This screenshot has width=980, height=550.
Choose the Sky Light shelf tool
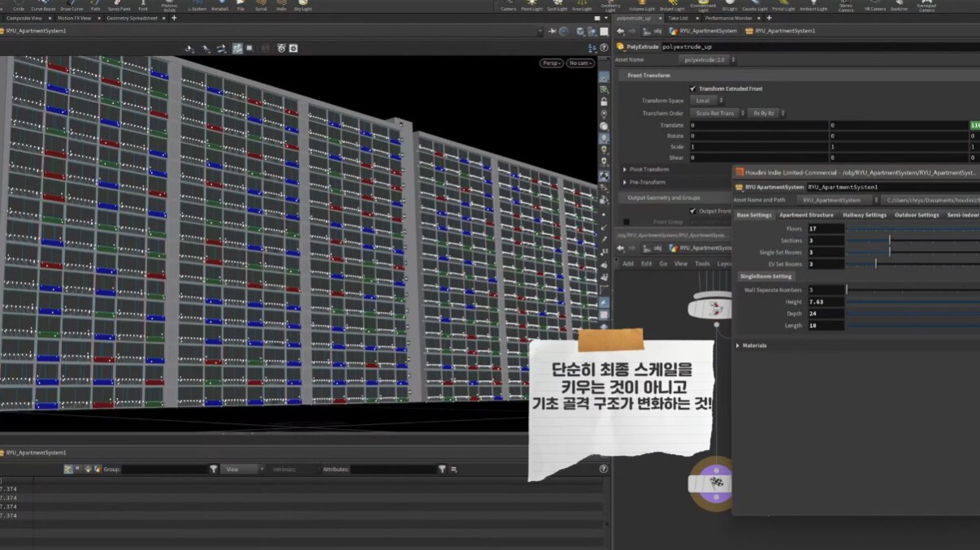pyautogui.click(x=302, y=6)
